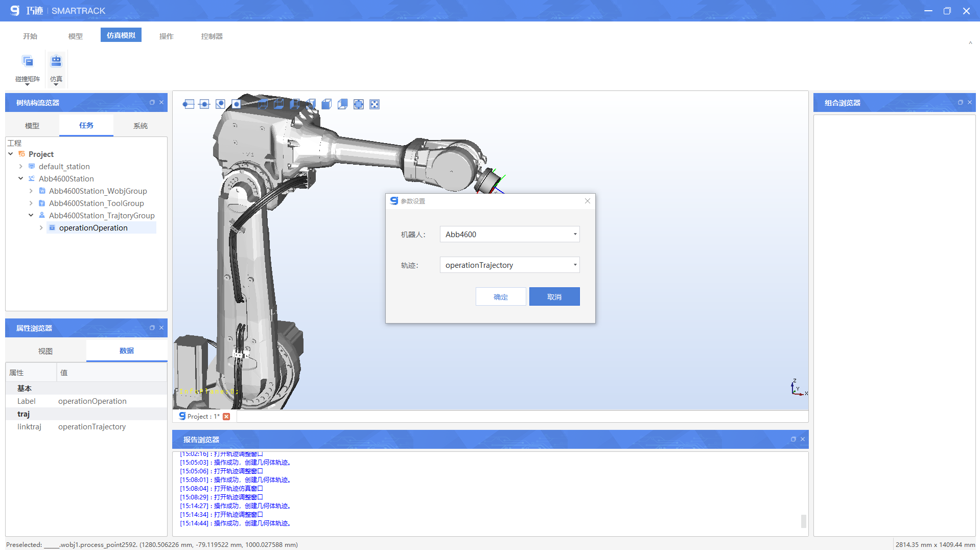Open the 模型 ribbon tab

[76, 36]
